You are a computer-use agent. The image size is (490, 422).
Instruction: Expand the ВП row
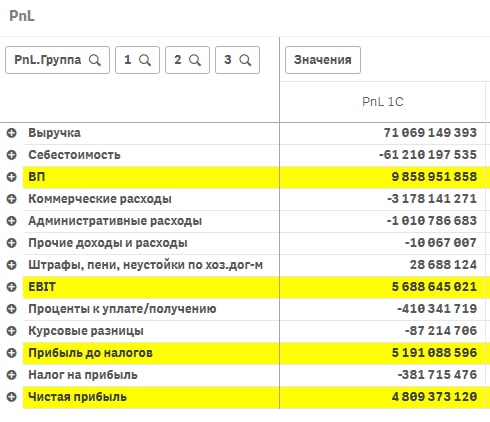(12, 177)
